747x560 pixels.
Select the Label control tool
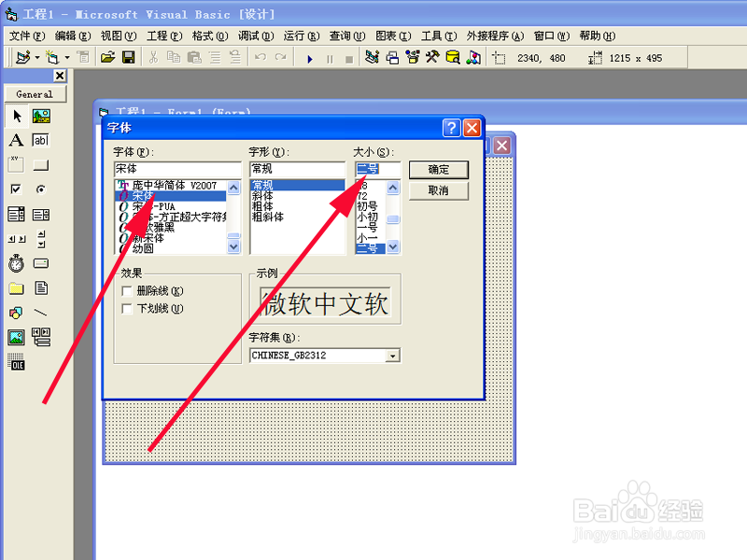click(x=16, y=141)
